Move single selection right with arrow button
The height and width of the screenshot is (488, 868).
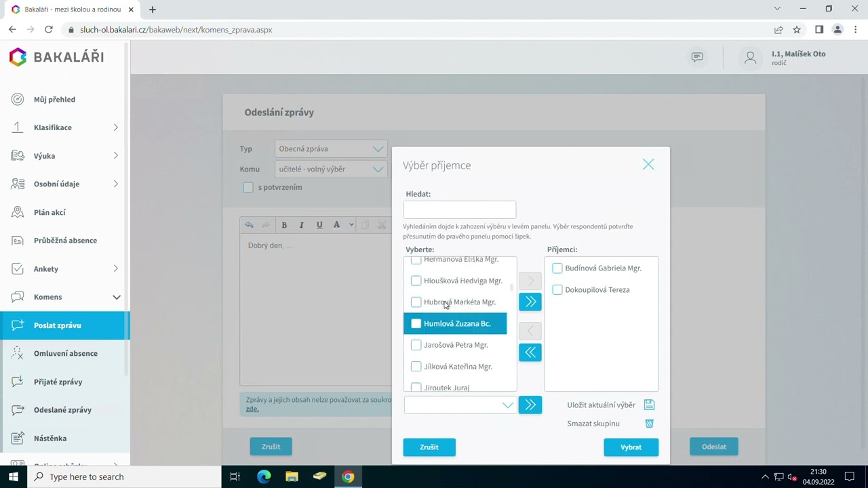point(530,281)
